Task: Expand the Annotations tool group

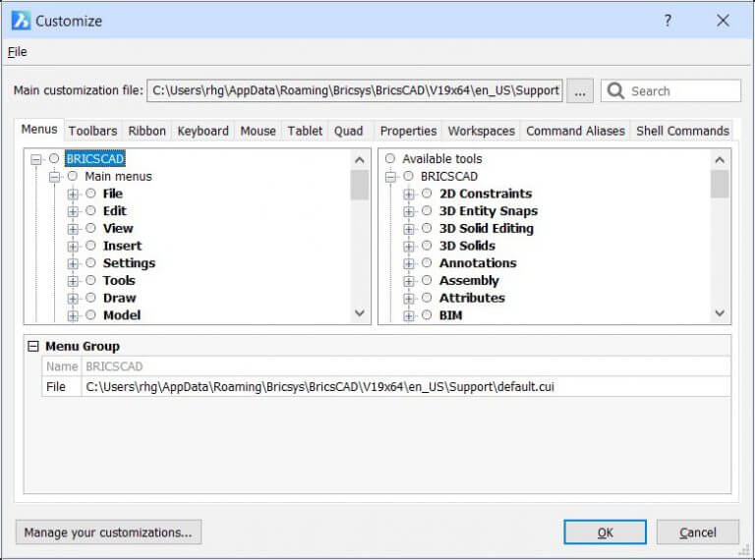Action: 409,263
